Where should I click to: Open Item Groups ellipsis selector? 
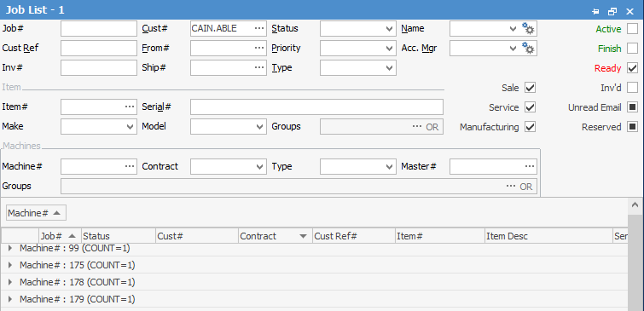pyautogui.click(x=417, y=127)
